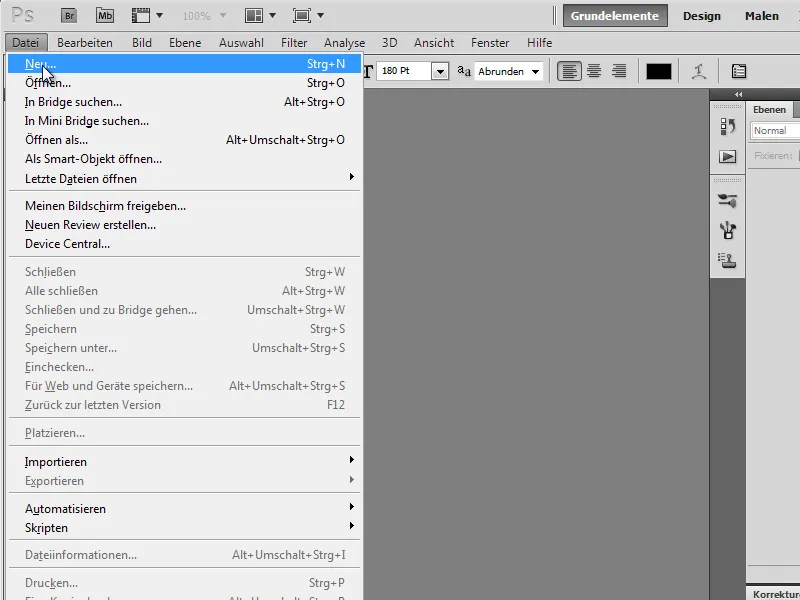Click the black text color swatch
The height and width of the screenshot is (600, 800).
[x=659, y=71]
